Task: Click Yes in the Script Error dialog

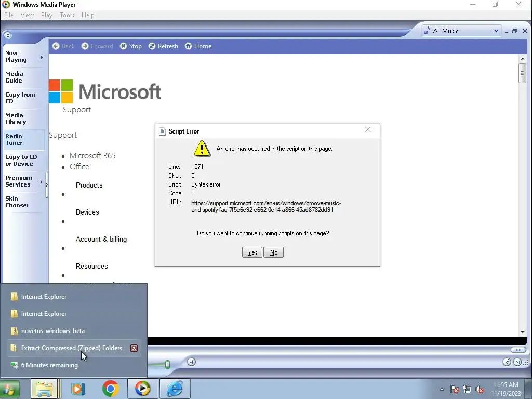Action: (x=252, y=252)
